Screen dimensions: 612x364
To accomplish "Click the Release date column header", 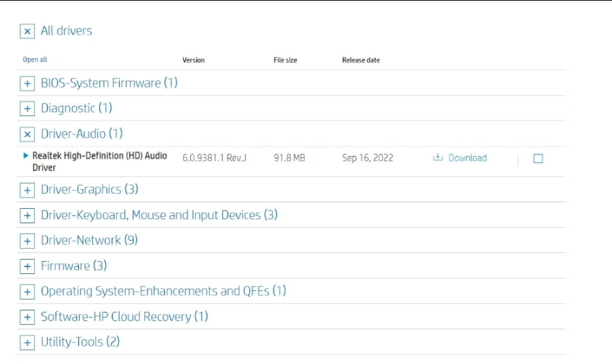I will tap(361, 60).
